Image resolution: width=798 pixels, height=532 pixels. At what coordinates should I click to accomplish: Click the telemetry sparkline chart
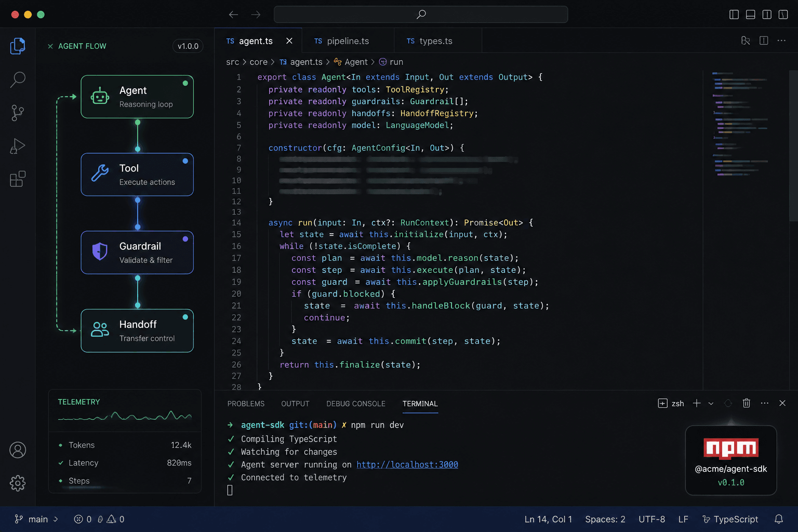(125, 416)
